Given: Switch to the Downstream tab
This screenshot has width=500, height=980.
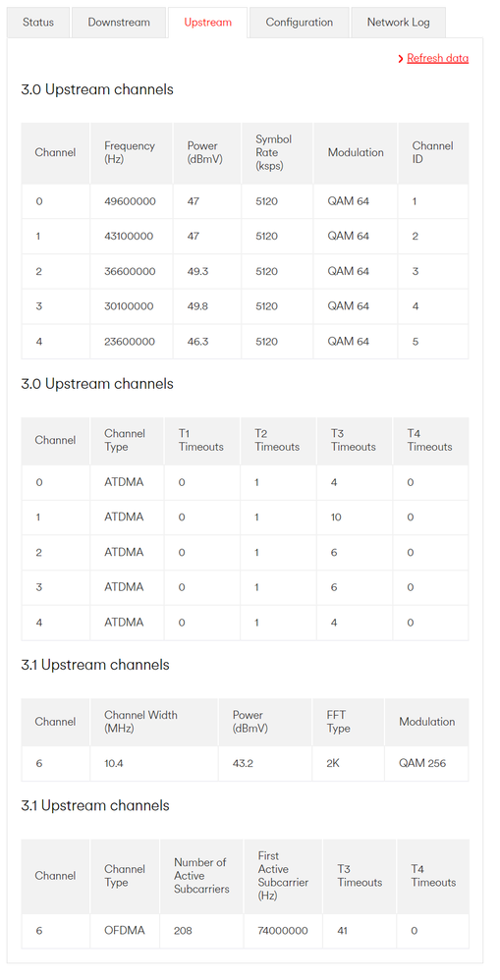Looking at the screenshot, I should (x=119, y=23).
